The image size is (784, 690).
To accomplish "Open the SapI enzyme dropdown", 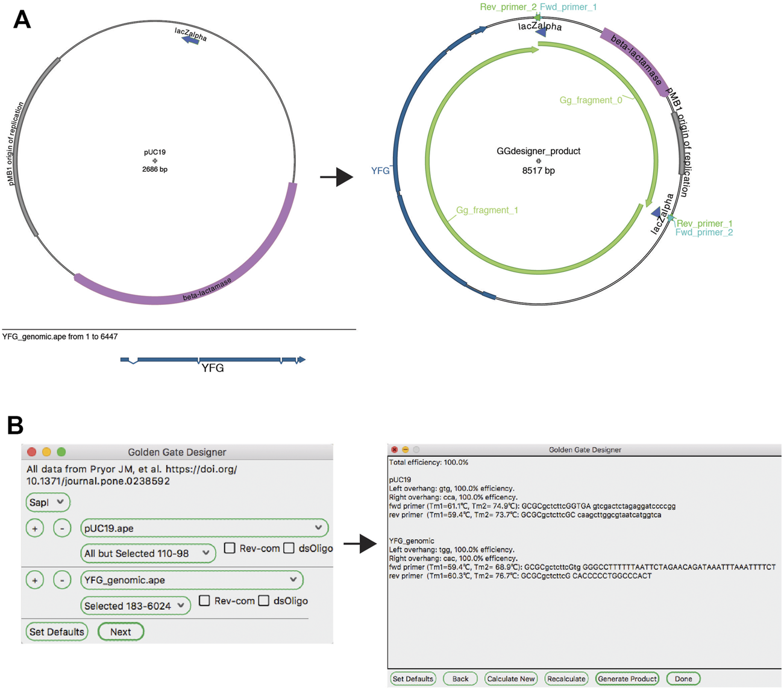I will [48, 502].
